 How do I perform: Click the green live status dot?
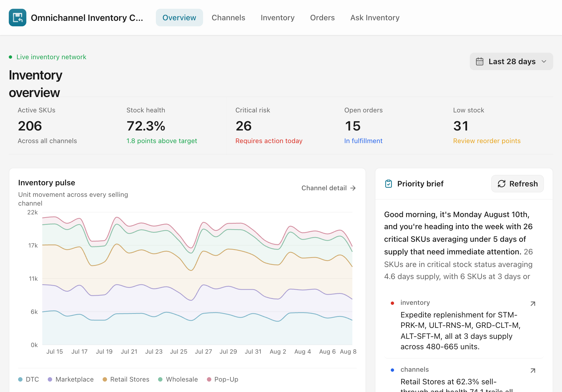(10, 57)
